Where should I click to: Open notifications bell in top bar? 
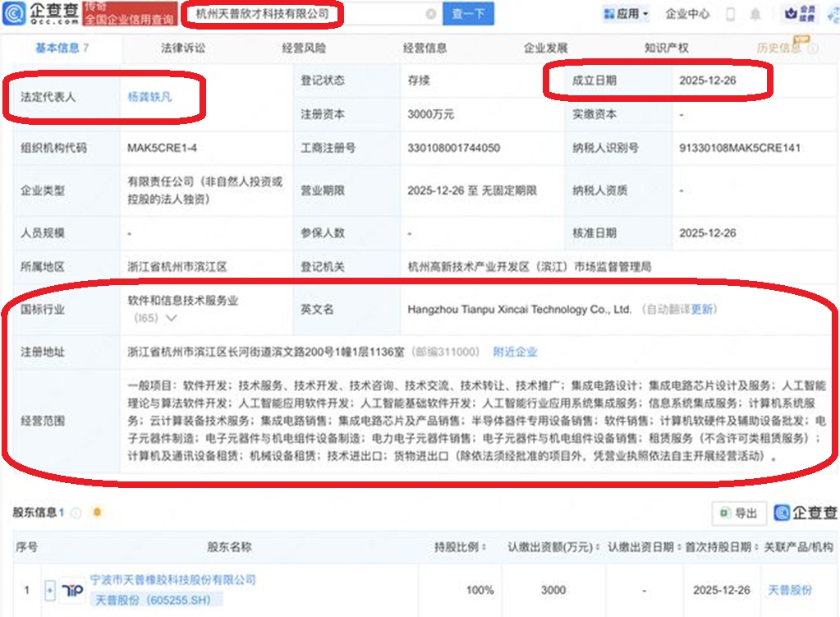point(755,14)
